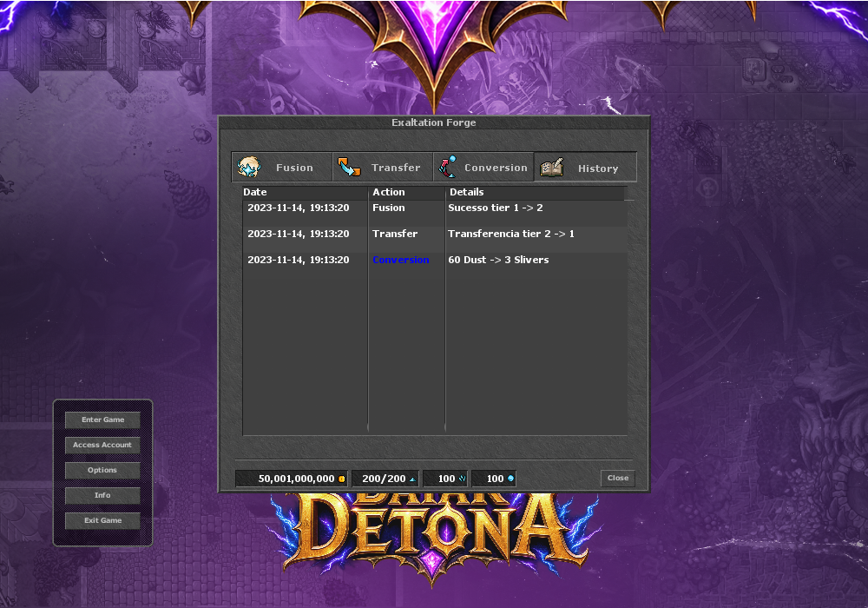Click the Exit Game button
868x608 pixels.
pos(102,520)
